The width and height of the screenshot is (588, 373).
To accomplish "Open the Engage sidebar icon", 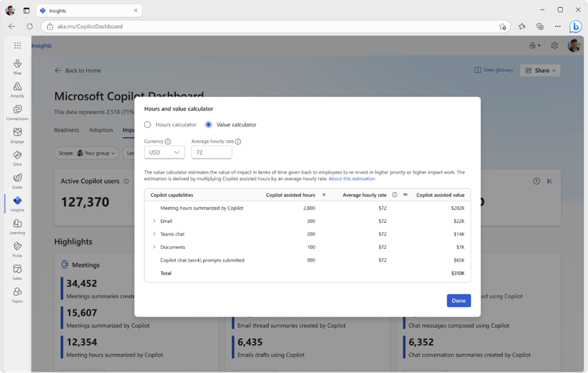I will [x=17, y=136].
